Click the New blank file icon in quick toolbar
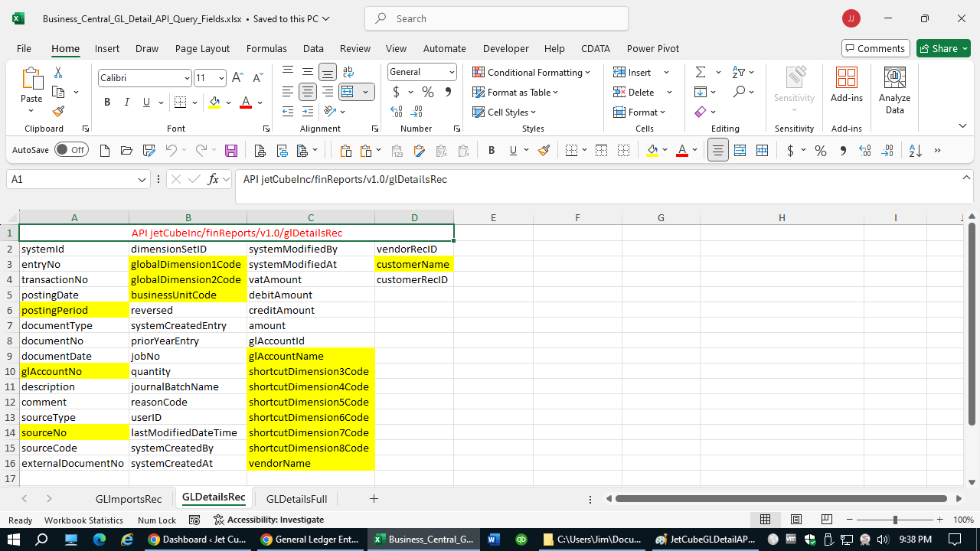The height and width of the screenshot is (551, 980). [105, 151]
